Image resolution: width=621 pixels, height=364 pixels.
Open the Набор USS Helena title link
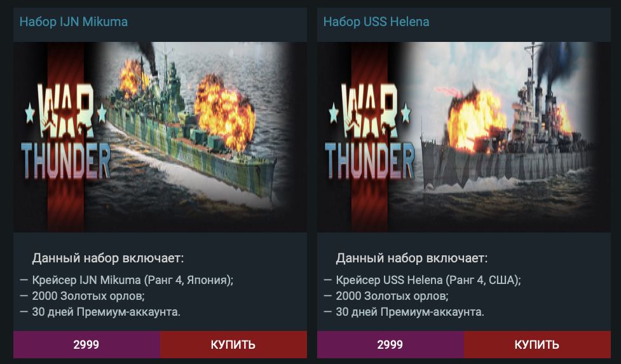coord(376,22)
